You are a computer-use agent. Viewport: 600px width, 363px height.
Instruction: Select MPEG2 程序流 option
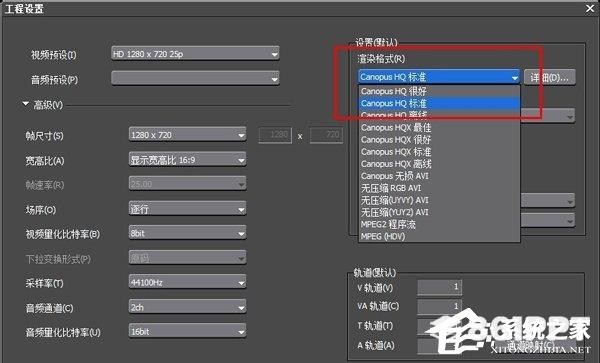[439, 224]
